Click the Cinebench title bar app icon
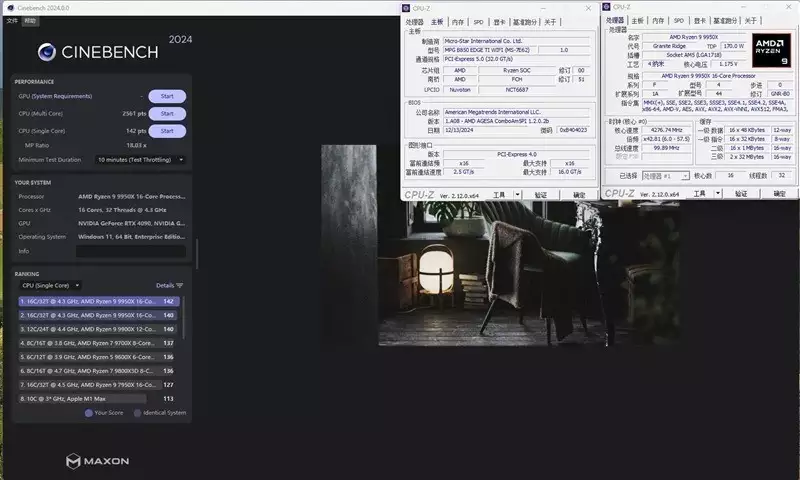The image size is (800, 480). 10,8
